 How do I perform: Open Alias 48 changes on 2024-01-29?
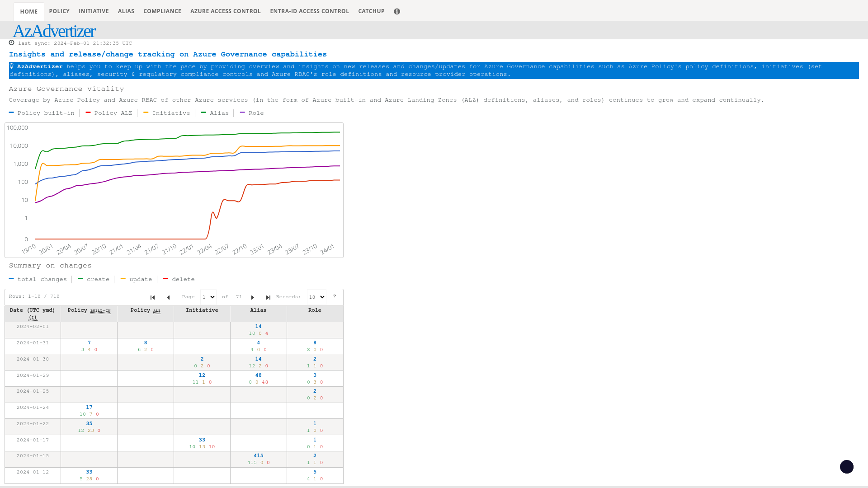point(259,375)
